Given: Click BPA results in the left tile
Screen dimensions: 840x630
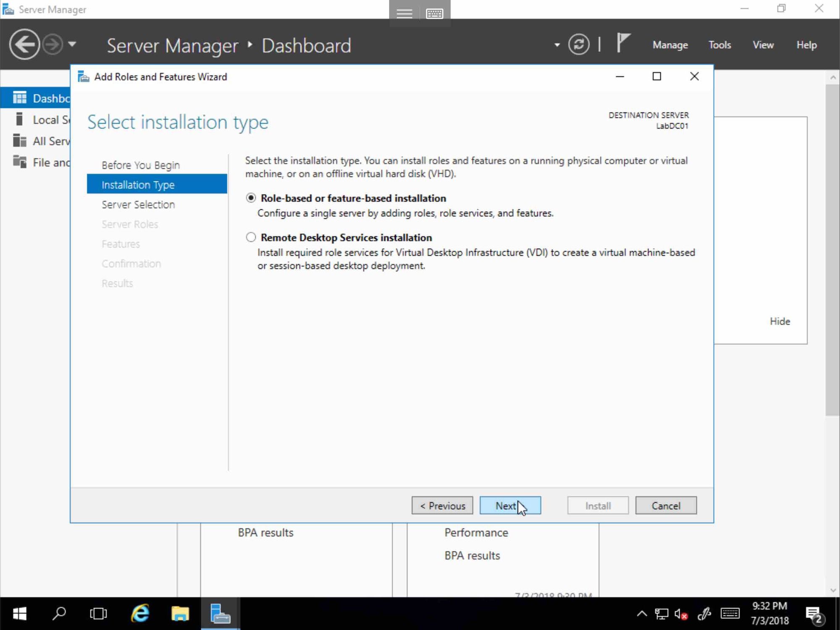Looking at the screenshot, I should click(x=265, y=532).
